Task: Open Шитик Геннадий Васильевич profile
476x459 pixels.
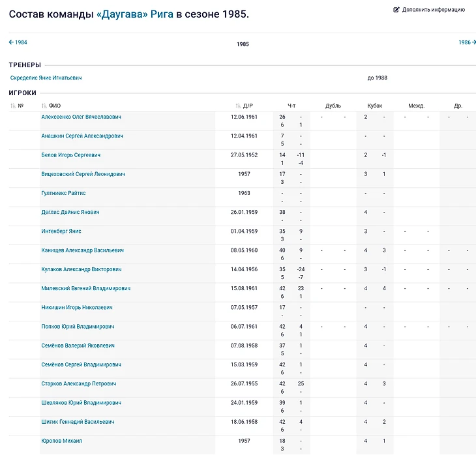Action: 78,422
